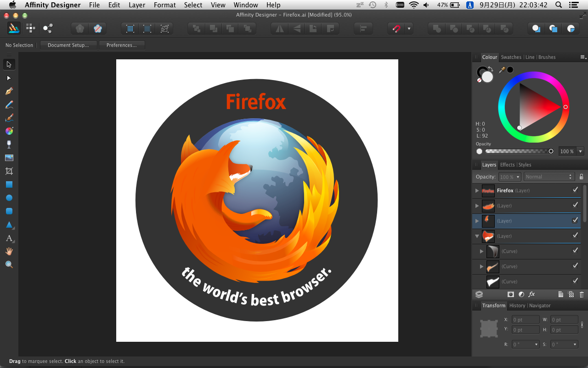This screenshot has height=368, width=588.
Task: Open layer effects fx button
Action: pyautogui.click(x=532, y=294)
